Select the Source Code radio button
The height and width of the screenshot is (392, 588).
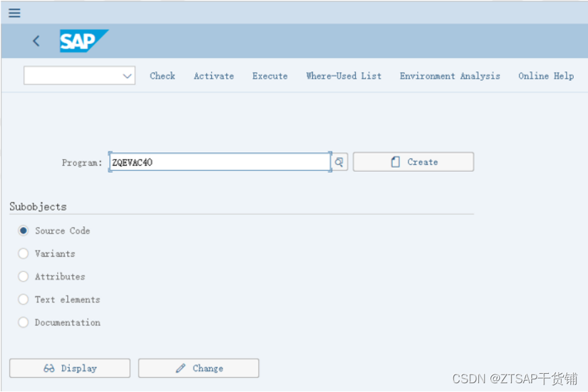click(23, 230)
